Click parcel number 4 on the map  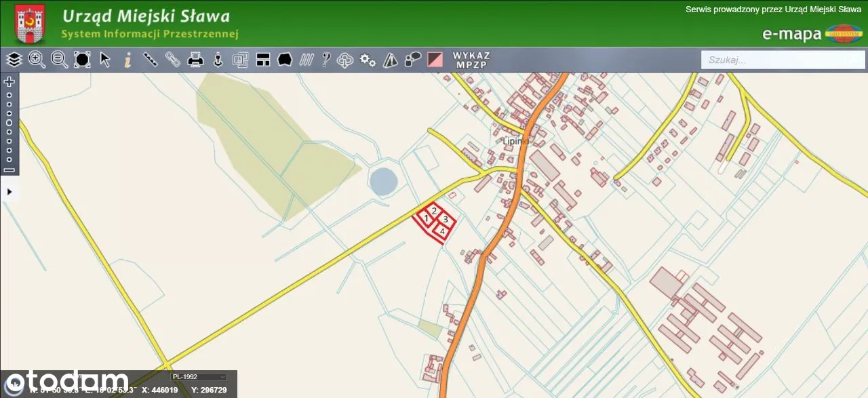click(x=442, y=232)
